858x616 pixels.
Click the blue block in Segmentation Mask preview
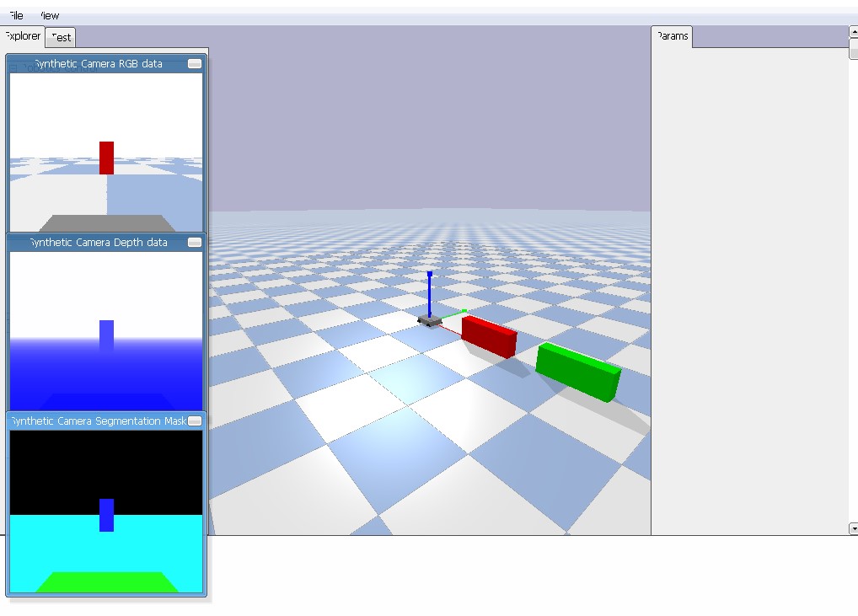(x=106, y=515)
